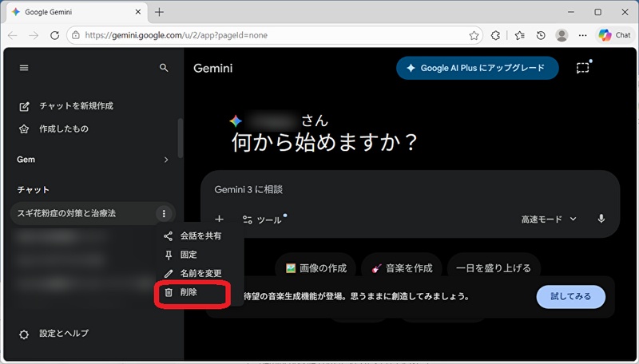Bookmark page with the star icon
This screenshot has width=639, height=364.
pyautogui.click(x=474, y=35)
